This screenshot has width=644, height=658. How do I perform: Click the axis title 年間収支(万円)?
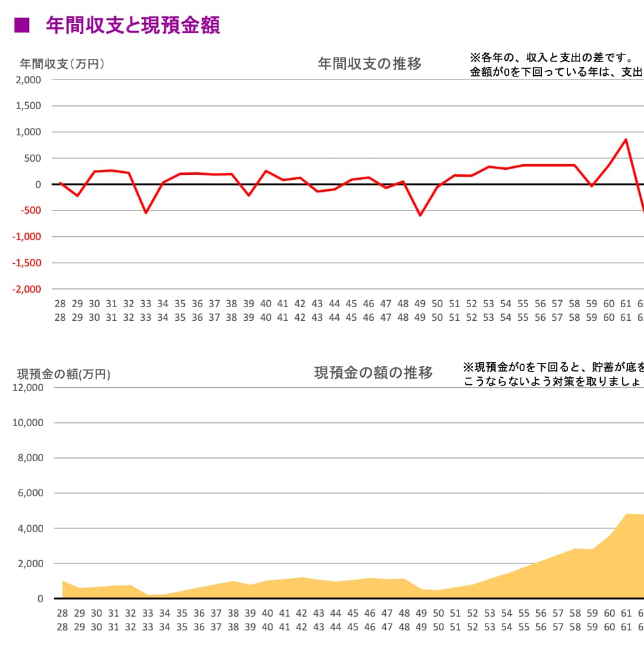[x=61, y=64]
